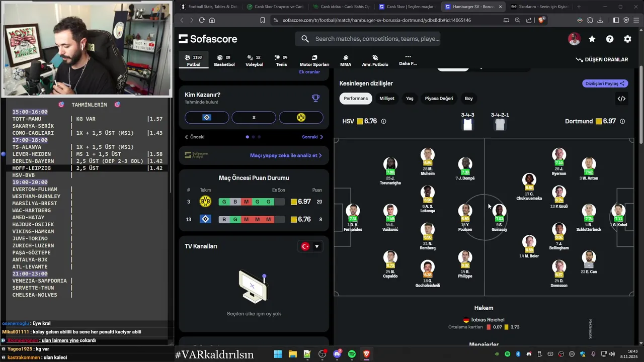Image resolution: width=644 pixels, height=362 pixels.
Task: Click Dizilişleri Paylaş share button
Action: point(605,83)
